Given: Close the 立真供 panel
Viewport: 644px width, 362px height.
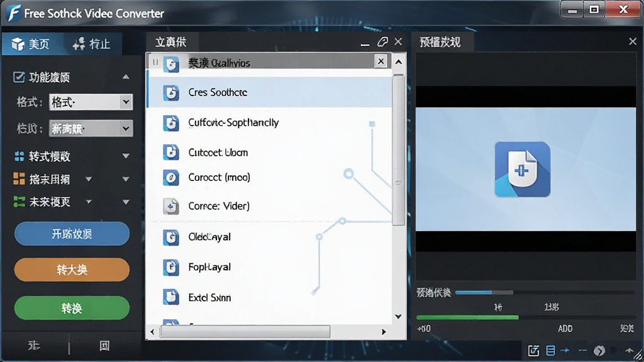Looking at the screenshot, I should [x=398, y=41].
